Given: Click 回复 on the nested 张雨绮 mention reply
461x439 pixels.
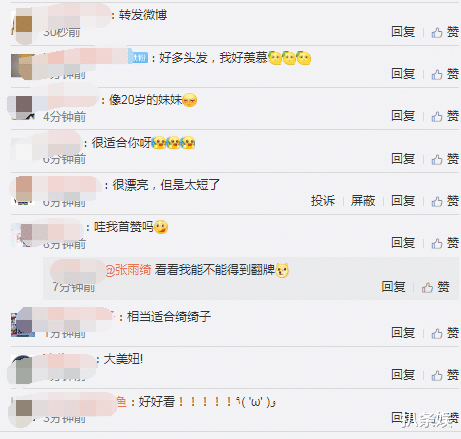Looking at the screenshot, I should point(393,287).
